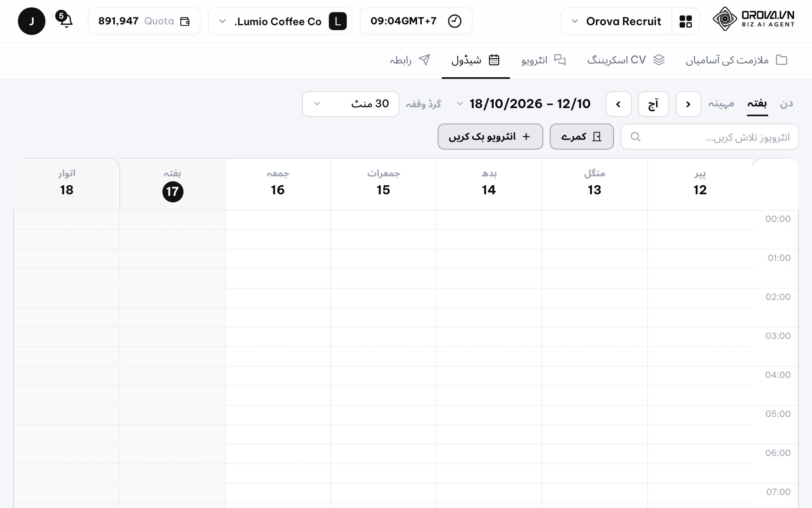Click the clock icon by 09:04
The width and height of the screenshot is (812, 508).
tap(454, 21)
